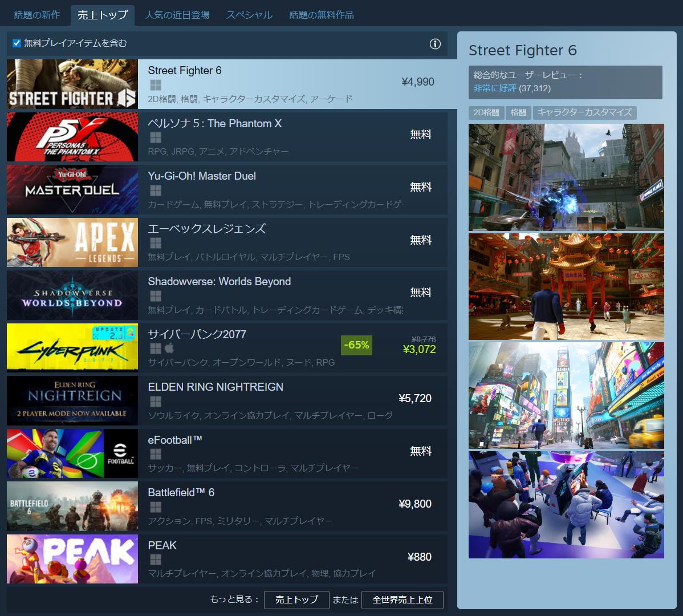Viewport: 683px width, 616px height.
Task: Click the Windows icon under PEAK
Action: tap(155, 560)
